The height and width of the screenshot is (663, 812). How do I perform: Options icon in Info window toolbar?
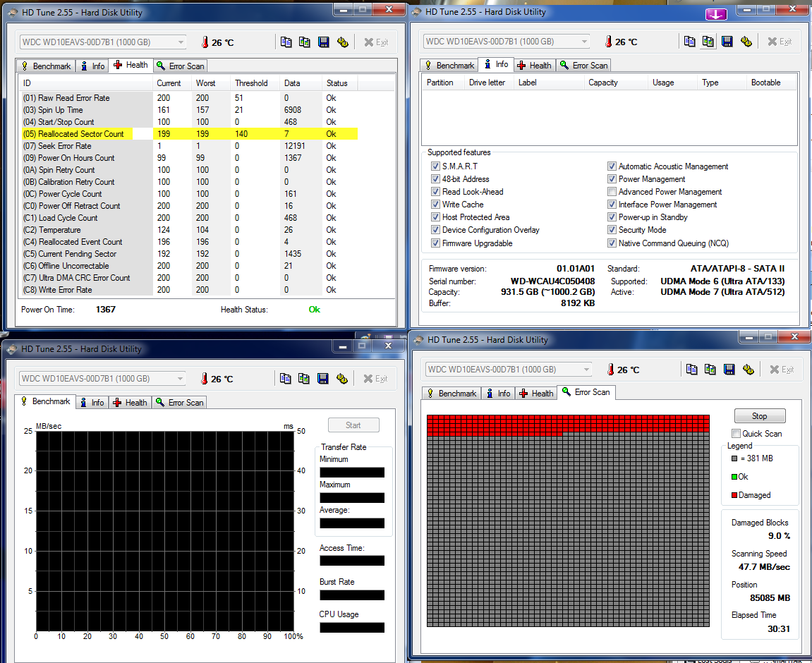click(x=746, y=42)
